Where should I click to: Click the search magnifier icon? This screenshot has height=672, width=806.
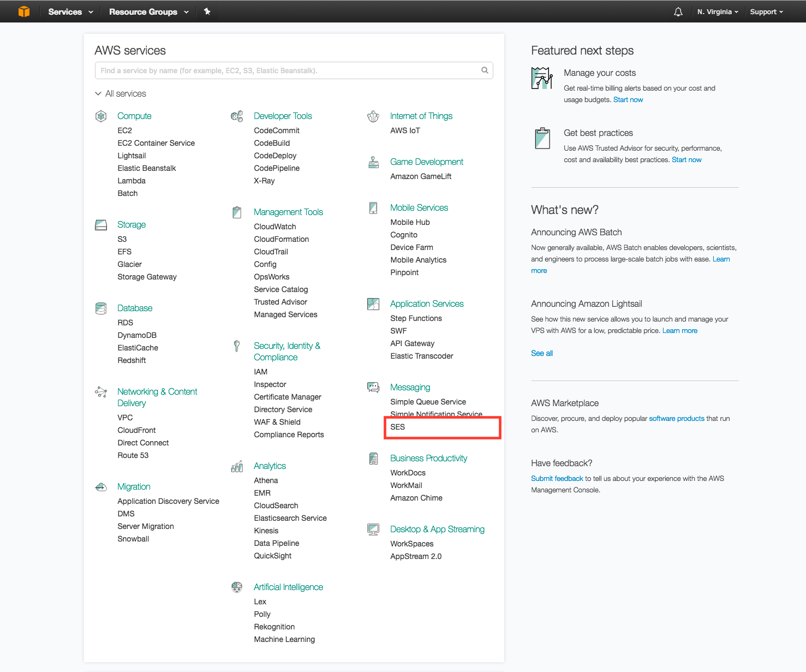click(x=485, y=70)
